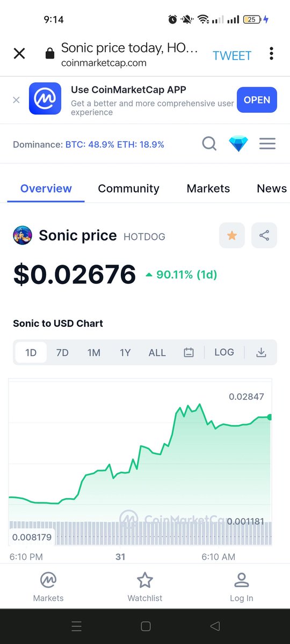
Task: Click the green price chart endpoint marker
Action: pyautogui.click(x=270, y=417)
